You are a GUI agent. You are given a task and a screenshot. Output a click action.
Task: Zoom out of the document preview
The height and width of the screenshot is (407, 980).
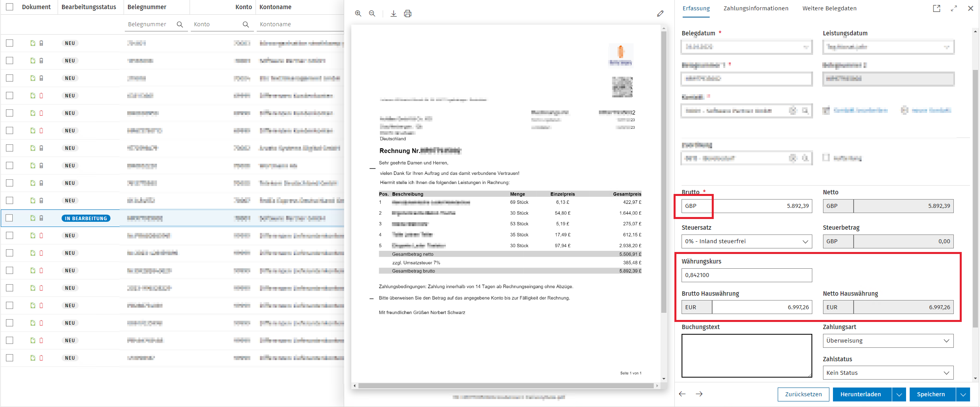[372, 14]
